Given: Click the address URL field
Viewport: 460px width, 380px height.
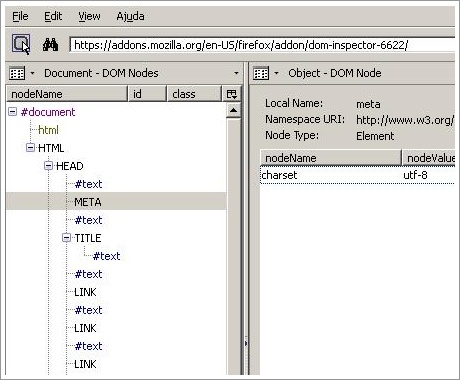Looking at the screenshot, I should 262,45.
